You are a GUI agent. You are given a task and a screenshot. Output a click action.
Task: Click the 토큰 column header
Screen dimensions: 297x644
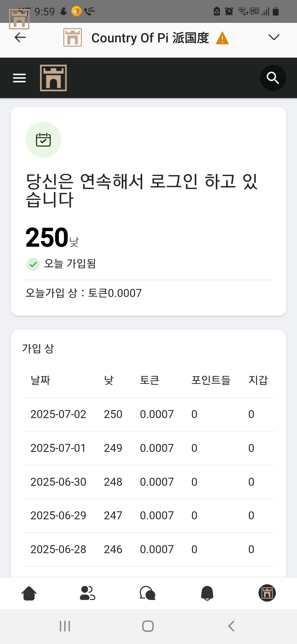click(150, 380)
